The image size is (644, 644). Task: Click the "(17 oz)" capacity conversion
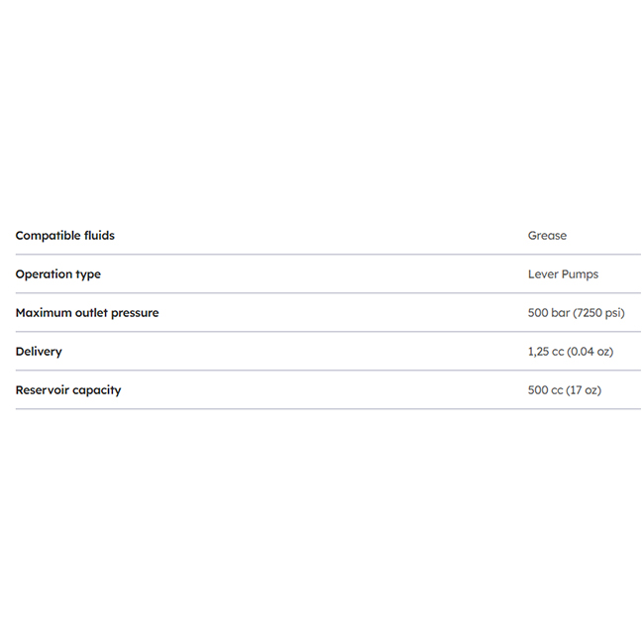pyautogui.click(x=584, y=390)
